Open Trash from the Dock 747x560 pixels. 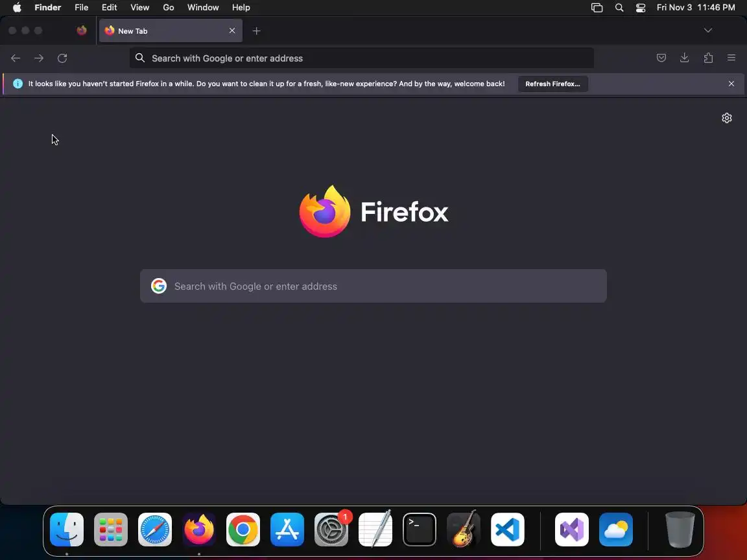680,530
